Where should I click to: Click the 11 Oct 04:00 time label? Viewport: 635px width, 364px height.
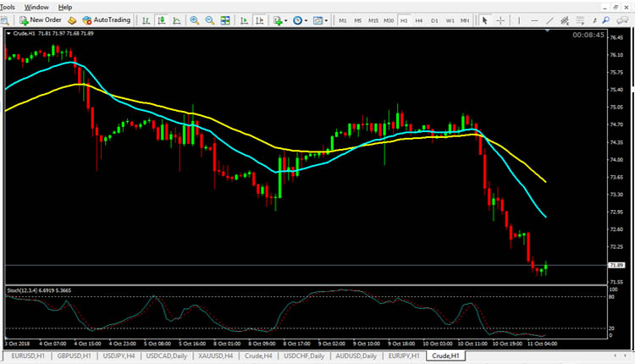tap(542, 344)
